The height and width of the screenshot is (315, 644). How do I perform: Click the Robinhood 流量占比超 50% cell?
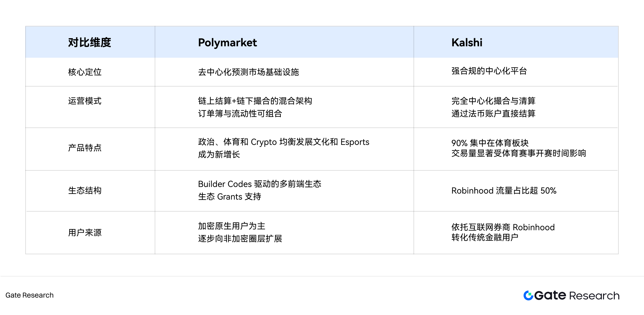504,191
